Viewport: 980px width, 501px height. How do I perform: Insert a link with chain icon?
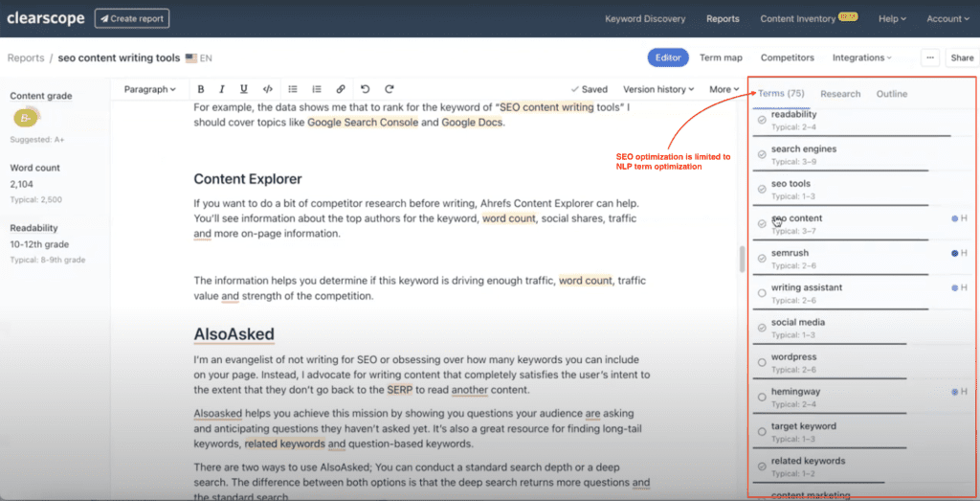(x=341, y=89)
